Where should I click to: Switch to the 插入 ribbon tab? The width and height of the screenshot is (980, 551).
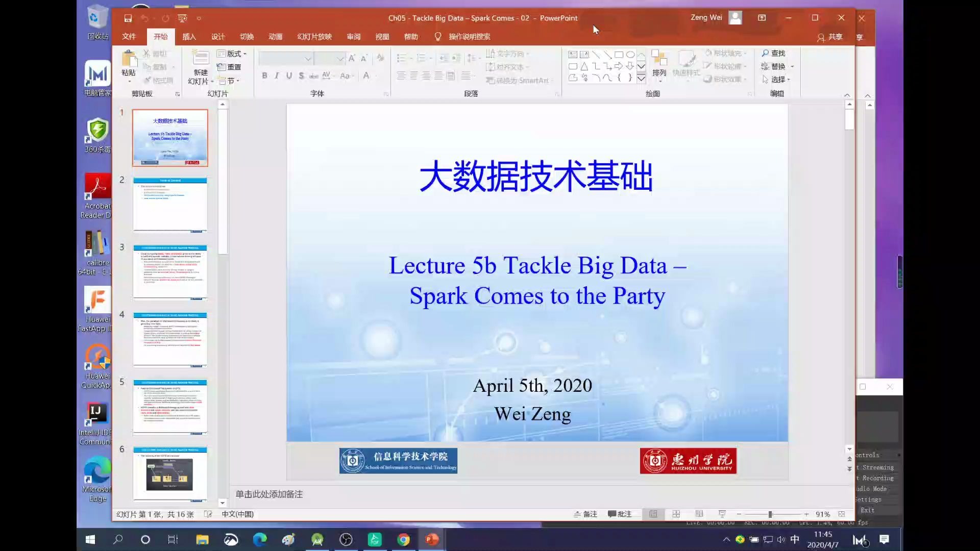(x=189, y=36)
